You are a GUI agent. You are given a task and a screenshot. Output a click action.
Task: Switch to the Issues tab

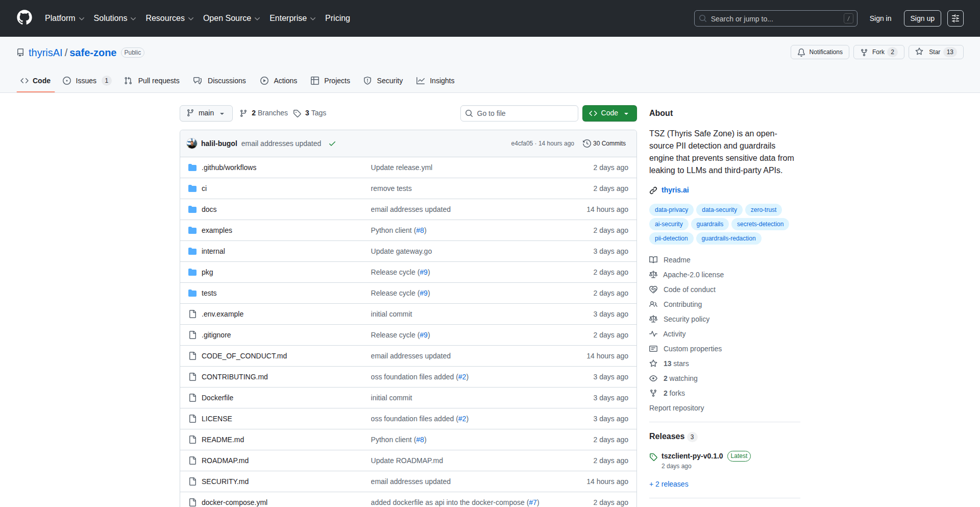(x=86, y=81)
